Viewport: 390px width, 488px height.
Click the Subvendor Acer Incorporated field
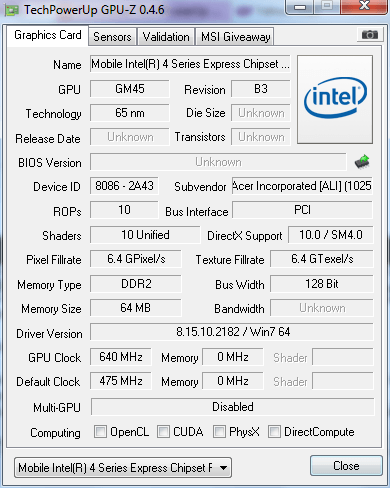[x=302, y=186]
